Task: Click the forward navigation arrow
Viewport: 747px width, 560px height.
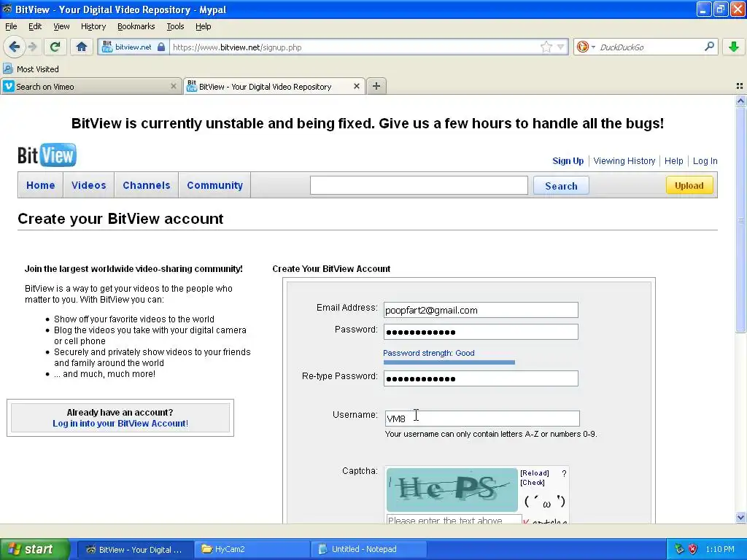Action: 32,47
